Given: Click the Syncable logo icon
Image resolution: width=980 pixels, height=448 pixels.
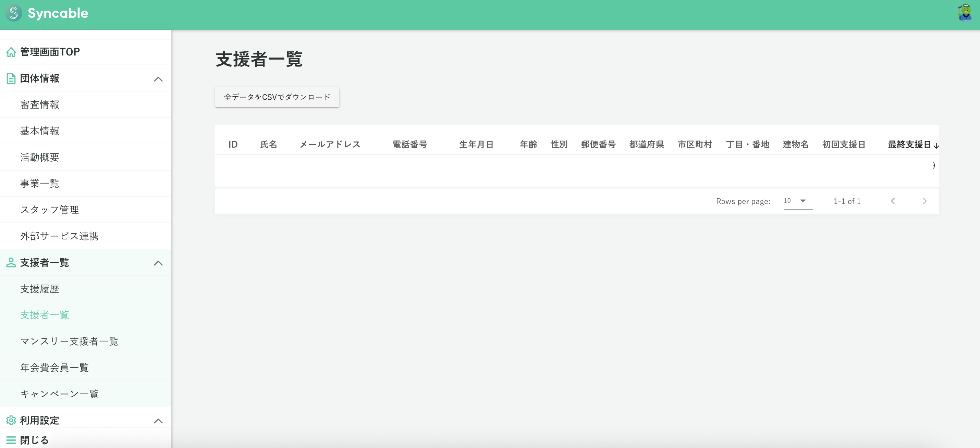Looking at the screenshot, I should [13, 13].
